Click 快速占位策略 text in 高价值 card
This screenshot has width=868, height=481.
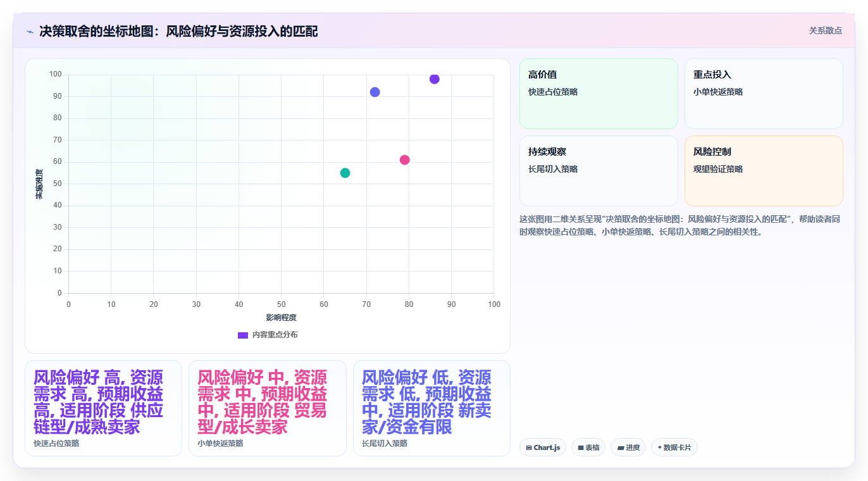click(x=553, y=92)
